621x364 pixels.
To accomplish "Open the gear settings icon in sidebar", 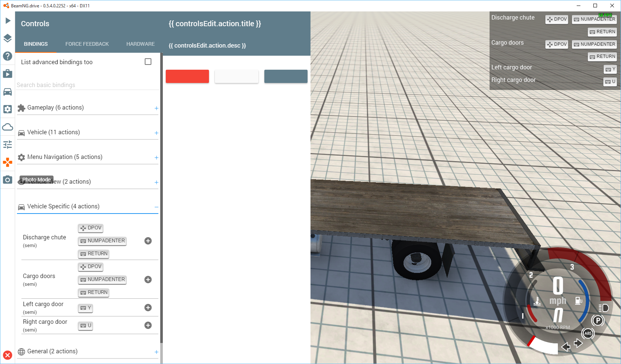I will pyautogui.click(x=8, y=109).
